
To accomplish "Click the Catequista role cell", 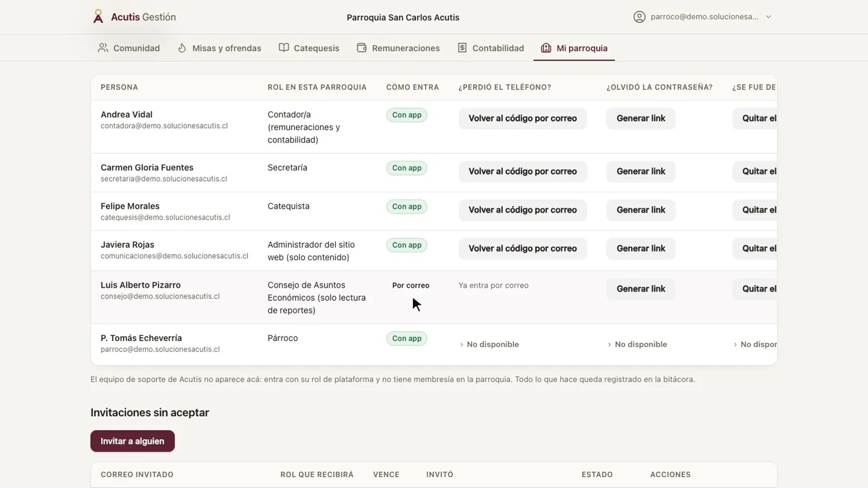I will pyautogui.click(x=289, y=206).
